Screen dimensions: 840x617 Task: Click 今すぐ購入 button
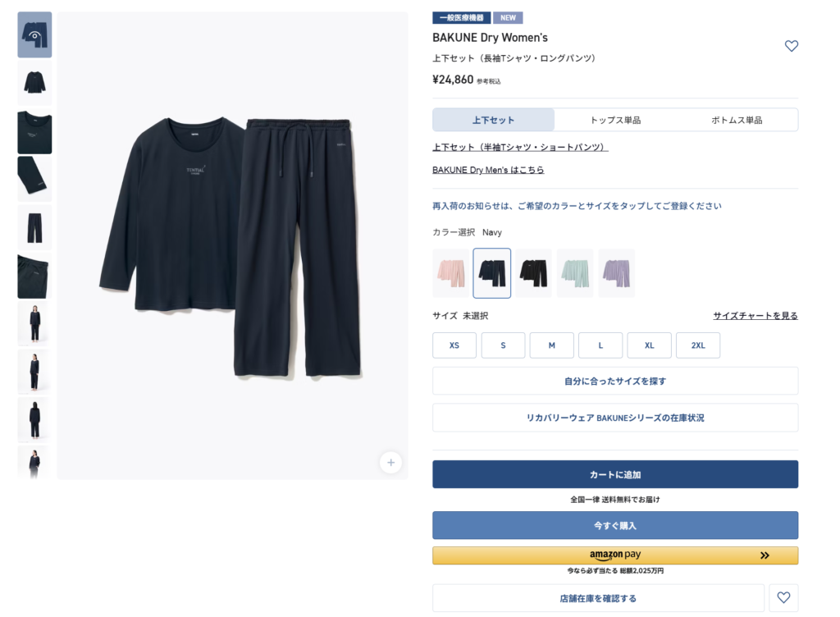point(615,525)
